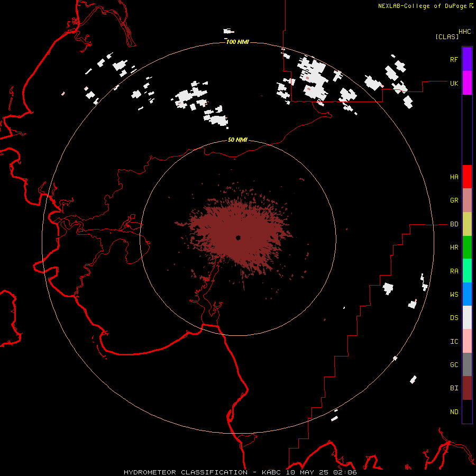Click the HYDROMETEOR CLASSIFICATION title text
The width and height of the screenshot is (476, 476).
coord(186,472)
